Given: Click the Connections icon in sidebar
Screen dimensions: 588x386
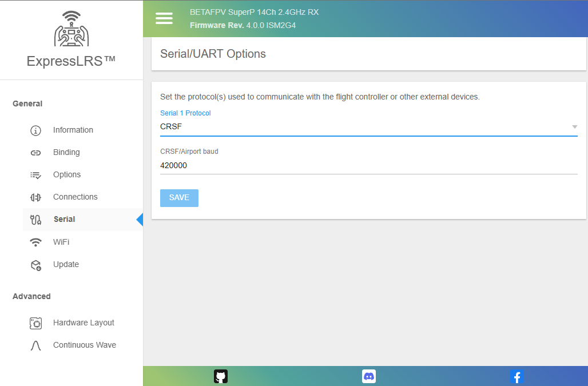Looking at the screenshot, I should point(35,197).
